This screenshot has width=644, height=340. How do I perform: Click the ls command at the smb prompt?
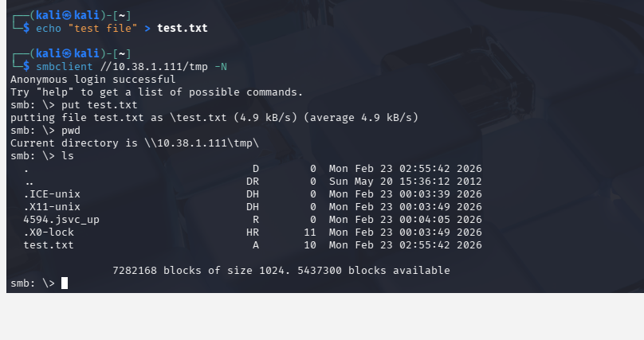click(x=68, y=156)
